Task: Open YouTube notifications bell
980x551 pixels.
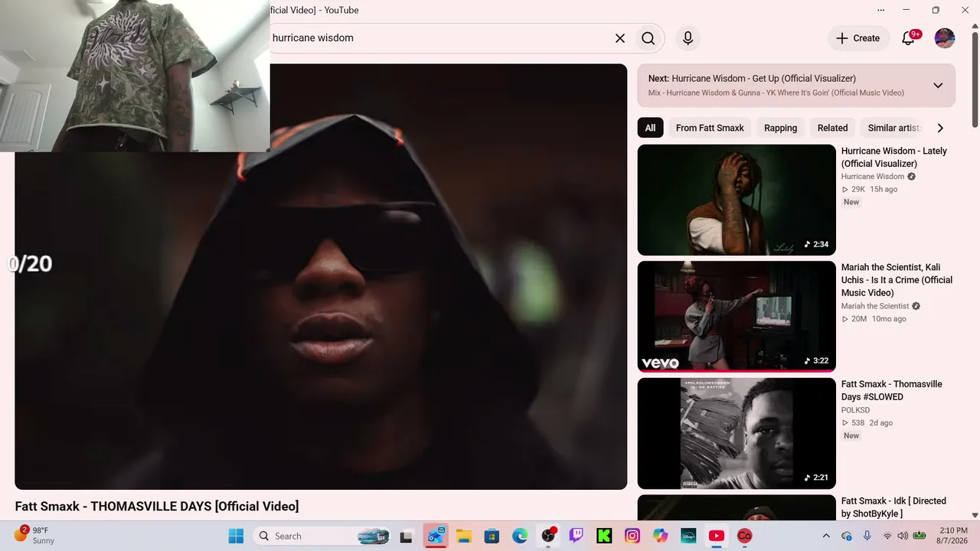Action: coord(908,38)
